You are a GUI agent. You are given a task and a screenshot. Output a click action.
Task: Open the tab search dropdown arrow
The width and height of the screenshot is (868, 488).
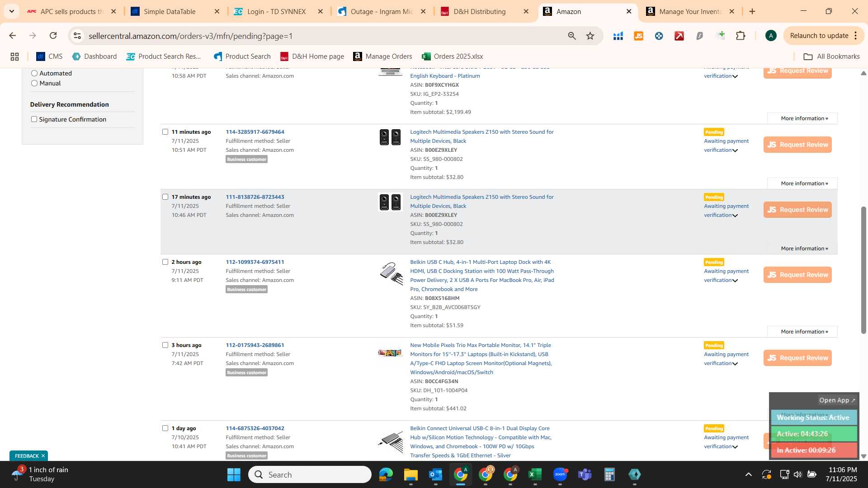11,11
